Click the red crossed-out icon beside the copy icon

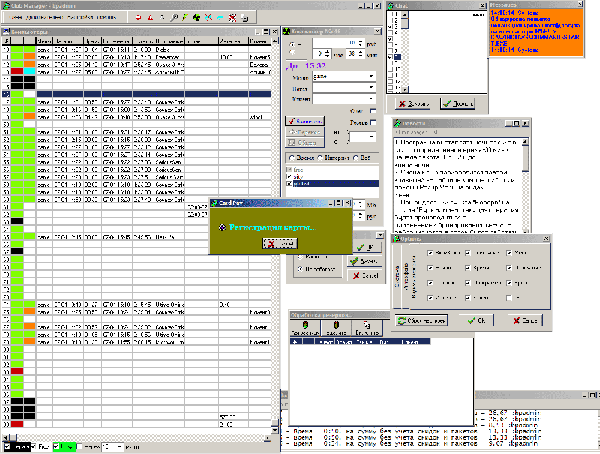click(232, 17)
